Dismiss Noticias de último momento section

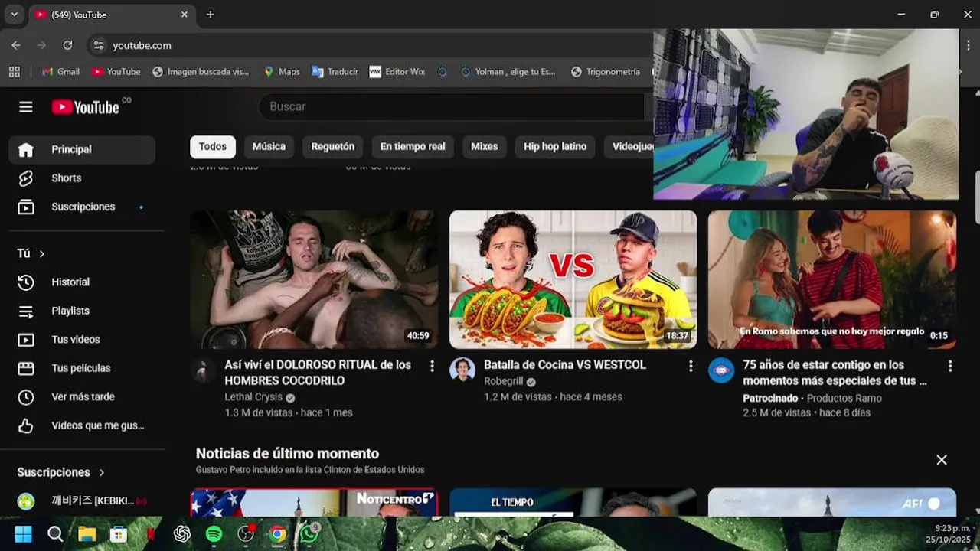click(942, 460)
